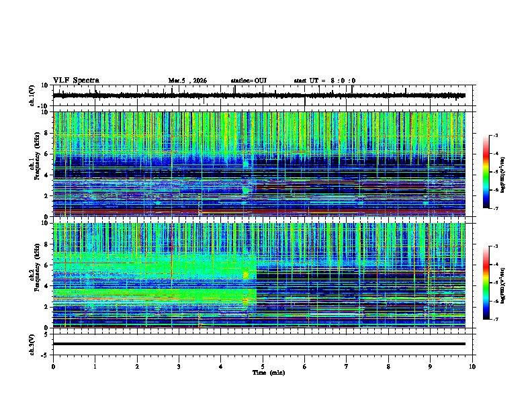Click the ch.3 flat voltage trace
532x411 pixels.
pyautogui.click(x=259, y=344)
